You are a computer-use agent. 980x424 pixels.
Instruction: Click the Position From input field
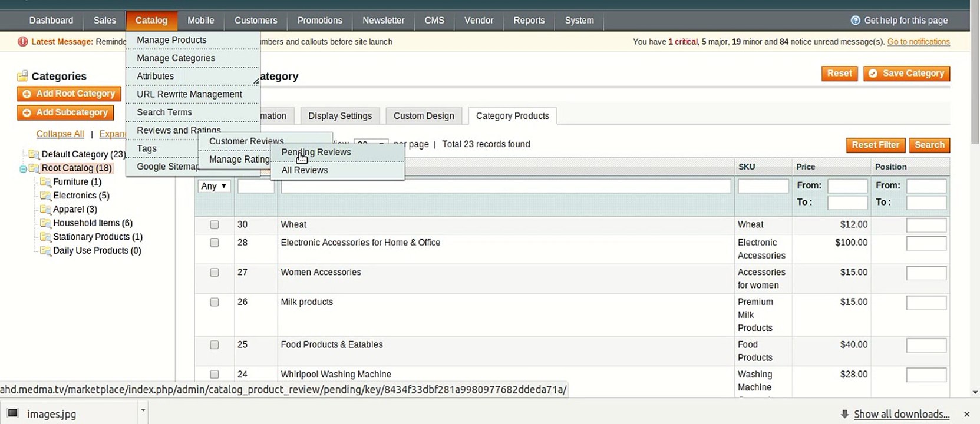(926, 187)
